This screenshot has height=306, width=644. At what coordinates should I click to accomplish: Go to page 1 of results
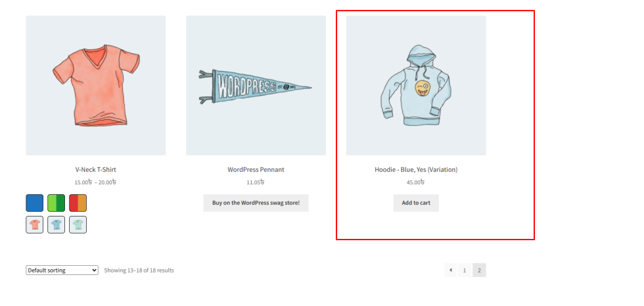[x=465, y=270]
